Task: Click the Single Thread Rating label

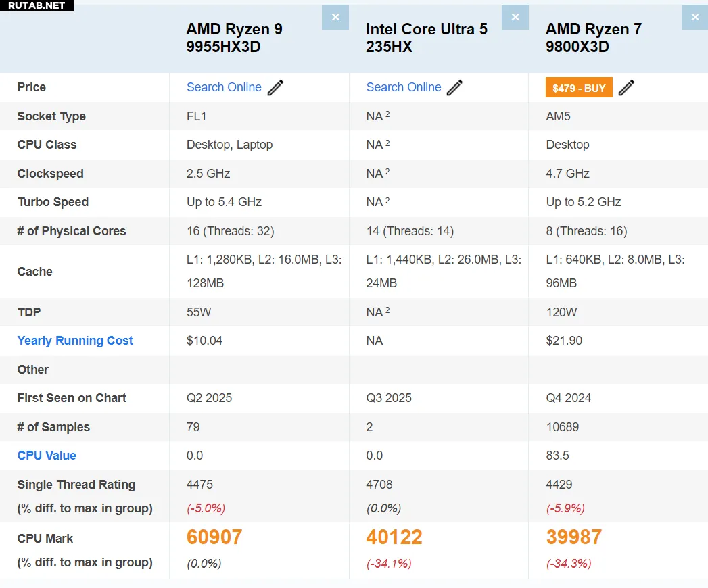Action: 76,485
